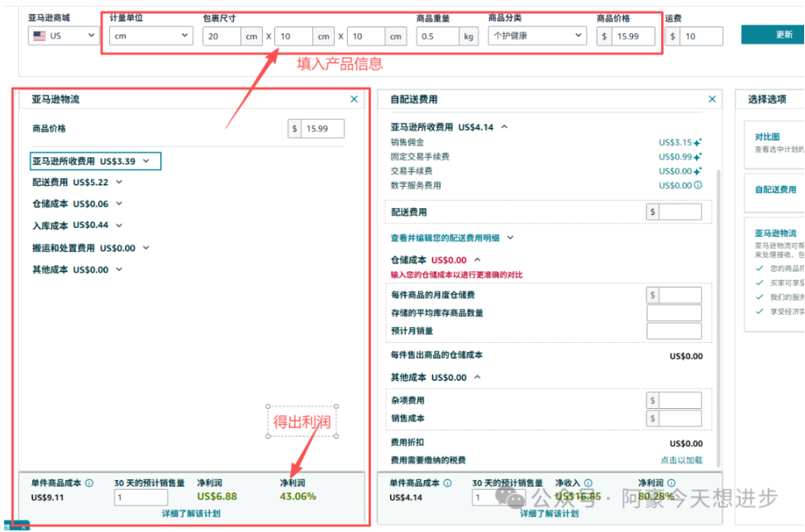Click profit margin value 43.06%
The height and width of the screenshot is (532, 805).
tap(298, 496)
